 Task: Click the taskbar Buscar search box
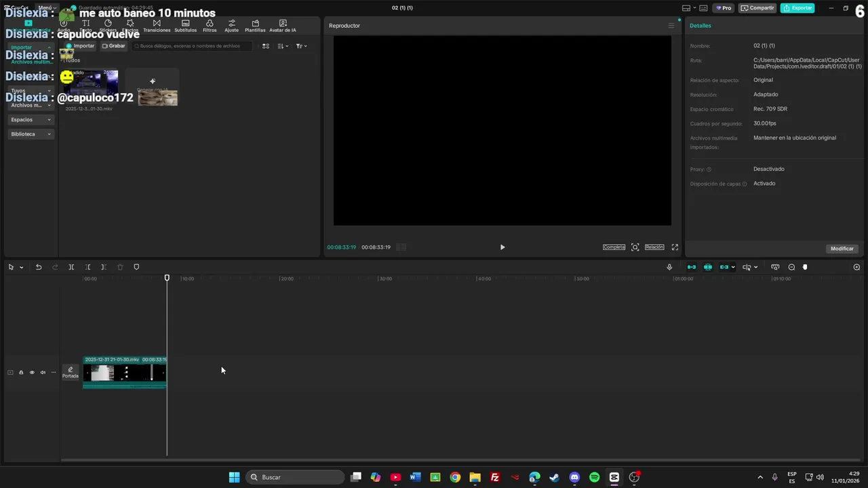295,477
